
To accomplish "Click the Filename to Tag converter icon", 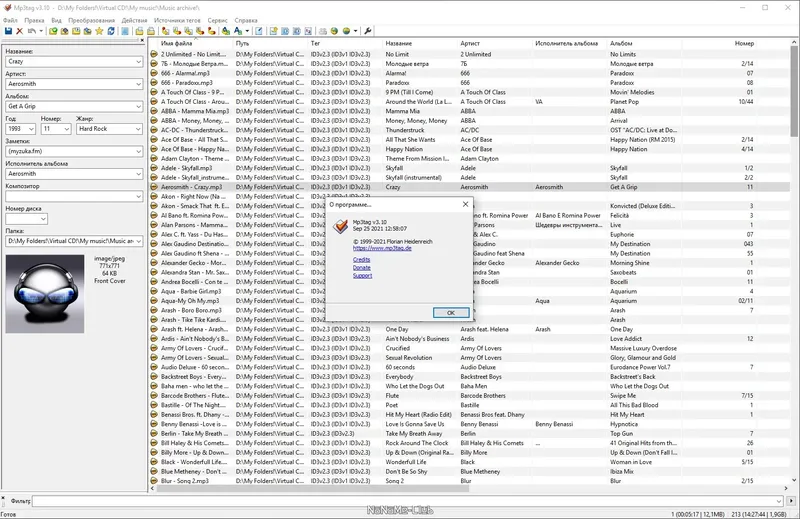I will pos(177,31).
